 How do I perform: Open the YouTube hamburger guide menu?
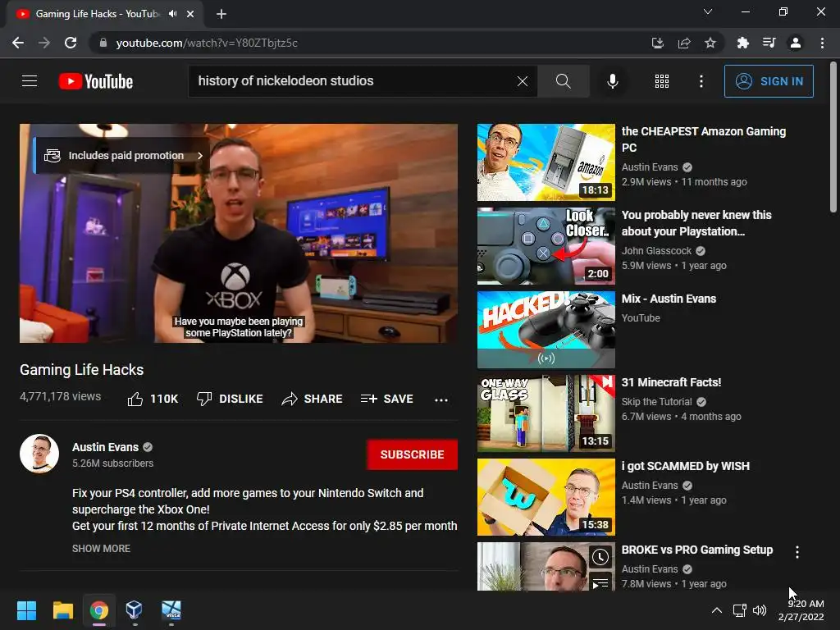30,81
